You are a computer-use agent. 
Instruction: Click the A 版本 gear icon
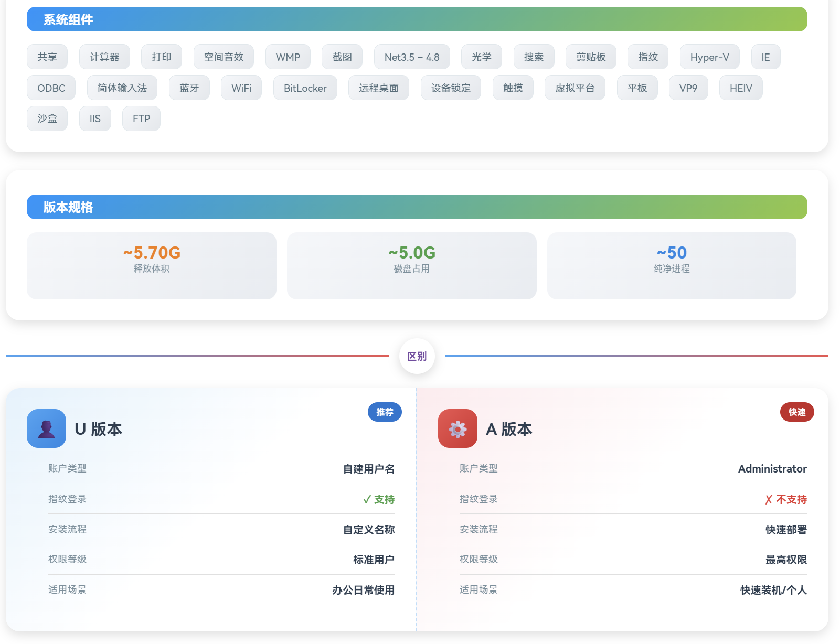click(x=458, y=428)
